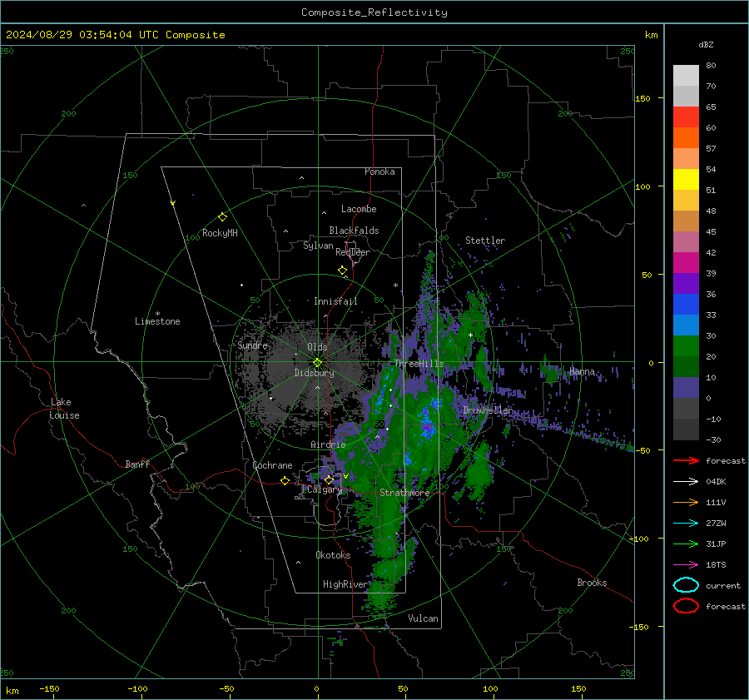Click the Innisfail city label

tap(335, 301)
